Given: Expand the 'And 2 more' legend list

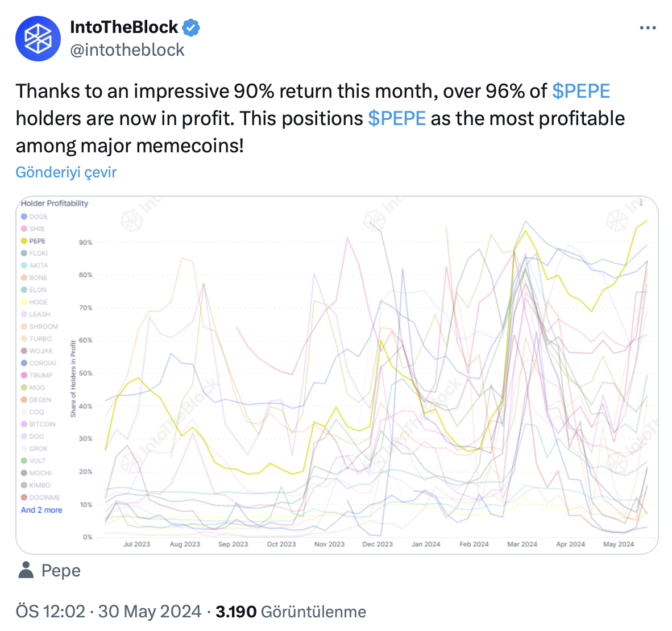Looking at the screenshot, I should coord(42,510).
